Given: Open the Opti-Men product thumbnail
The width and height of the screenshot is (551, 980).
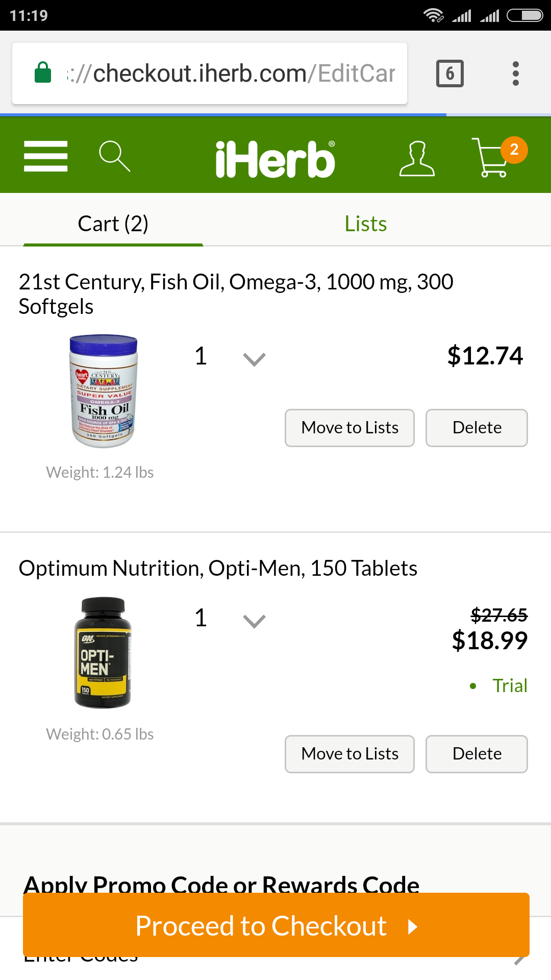Looking at the screenshot, I should click(x=103, y=652).
